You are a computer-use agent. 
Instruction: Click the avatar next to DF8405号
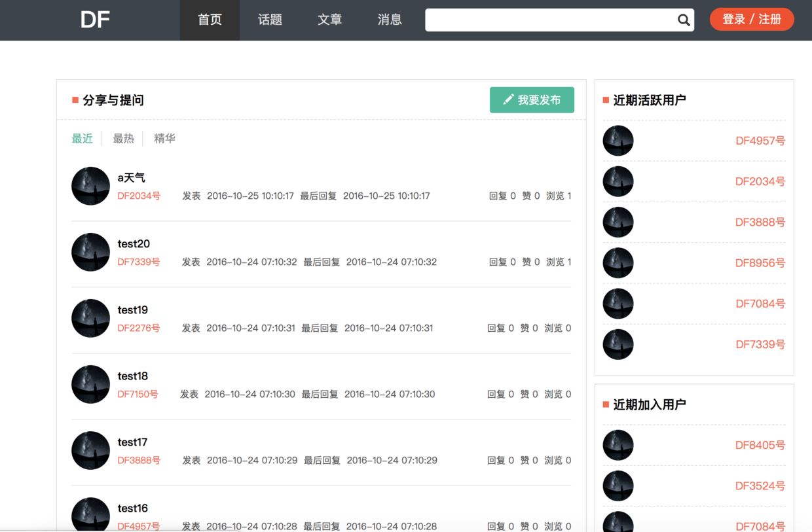click(618, 445)
